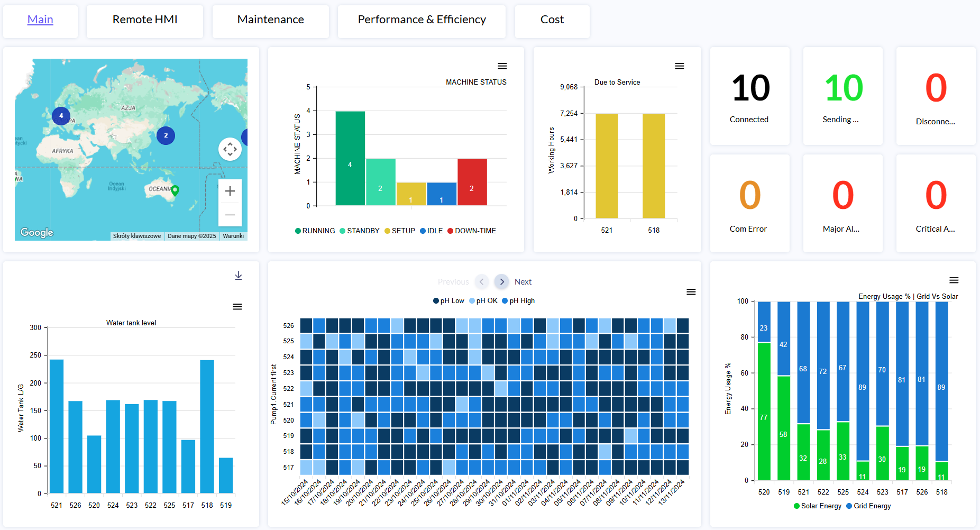Click the green location pin in Australia
Screen dimensions: 980x530
coord(175,190)
